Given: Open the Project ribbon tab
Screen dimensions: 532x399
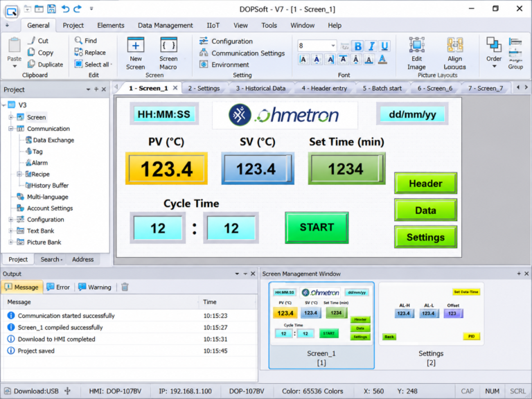Looking at the screenshot, I should [x=73, y=26].
